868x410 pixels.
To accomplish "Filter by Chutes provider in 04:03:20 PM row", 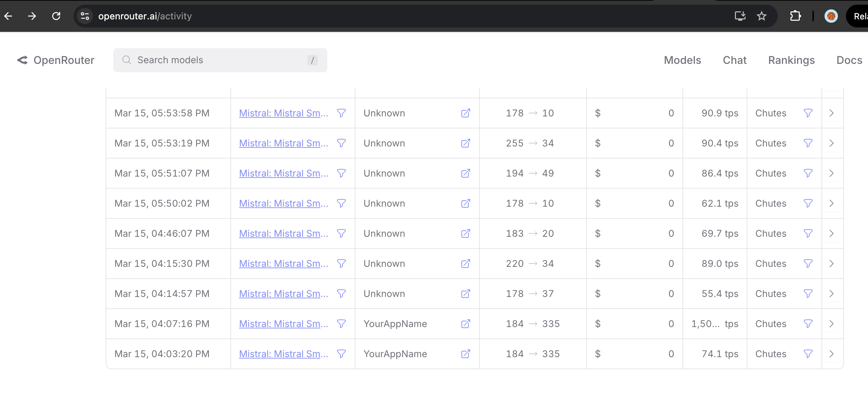I will (808, 354).
